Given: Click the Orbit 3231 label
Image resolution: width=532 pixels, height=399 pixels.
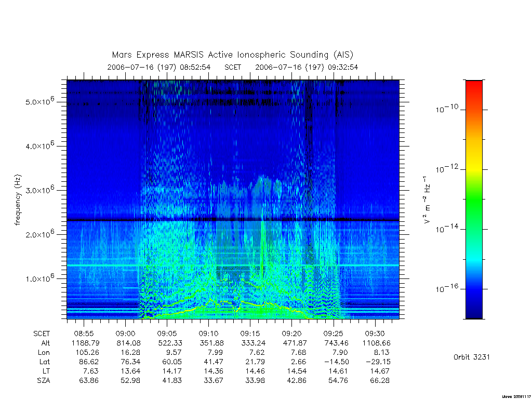Looking at the screenshot, I should (x=471, y=357).
